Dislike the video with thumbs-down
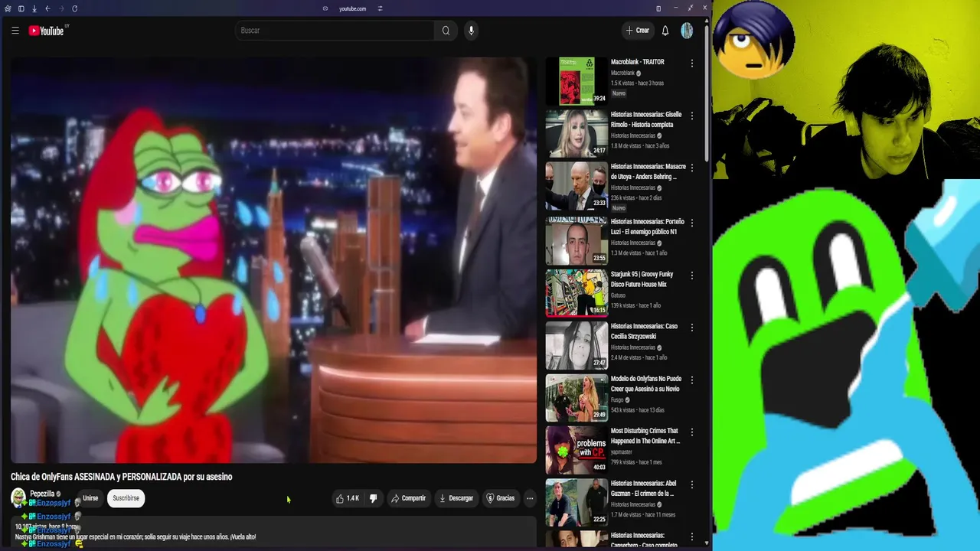The height and width of the screenshot is (551, 980). [x=373, y=498]
